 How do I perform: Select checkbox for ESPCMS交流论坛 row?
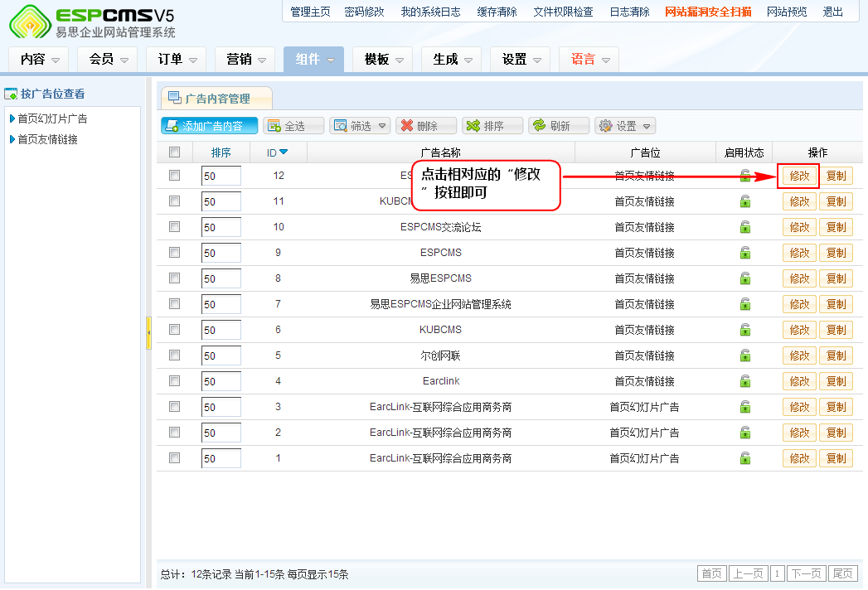[174, 227]
